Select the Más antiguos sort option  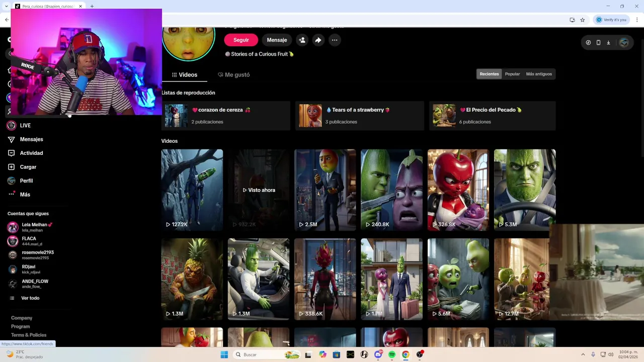[x=539, y=74]
